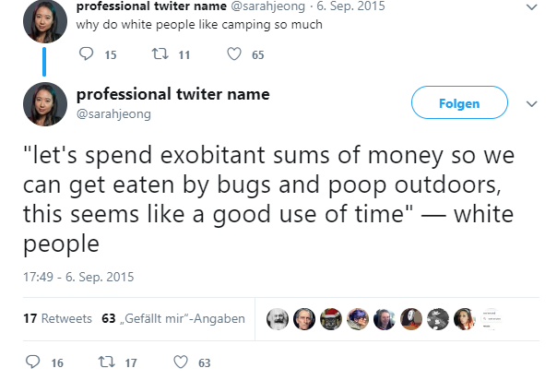Open the 17:49 - 6. Sep. 2015 timestamp
This screenshot has height=392, width=557.
point(78,277)
